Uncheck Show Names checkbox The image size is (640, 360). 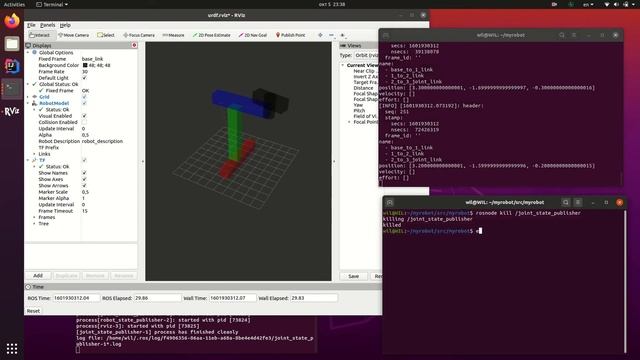click(84, 173)
